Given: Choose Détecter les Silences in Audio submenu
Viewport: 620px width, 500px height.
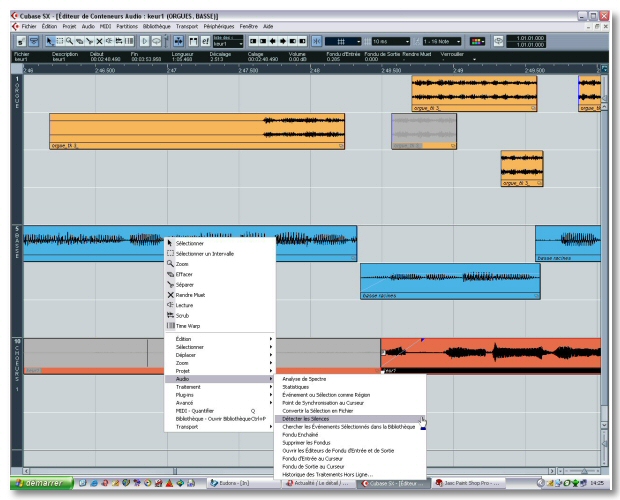Looking at the screenshot, I should pos(350,419).
